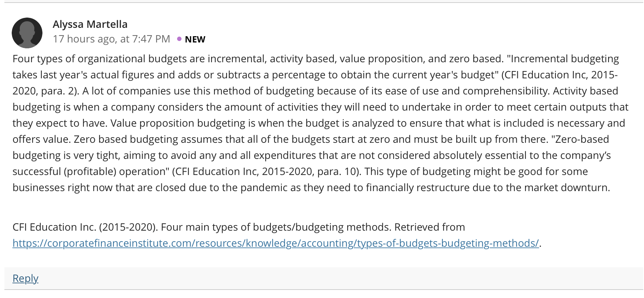
Task: Click the phrase "Value proposition budgeting"
Action: pyautogui.click(x=178, y=123)
